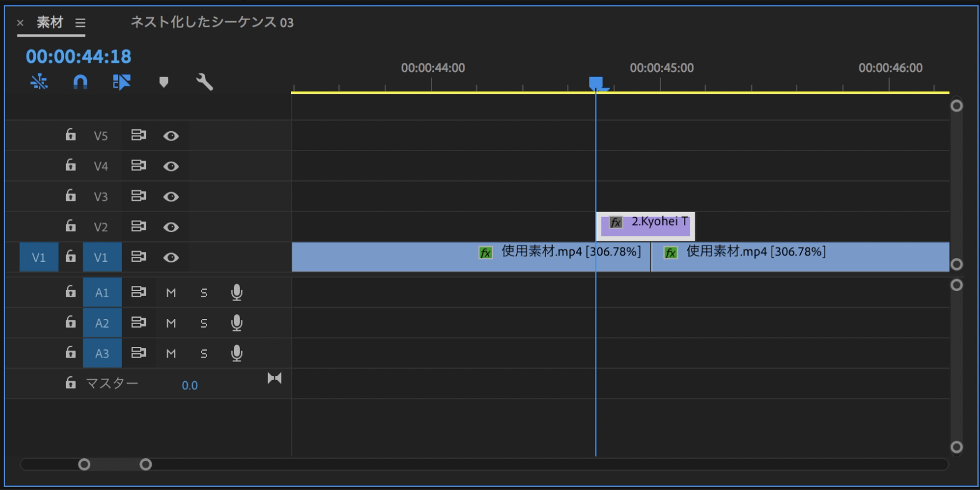Open Timeline Display Settings wrench
Image resolution: width=980 pixels, height=490 pixels.
(205, 82)
